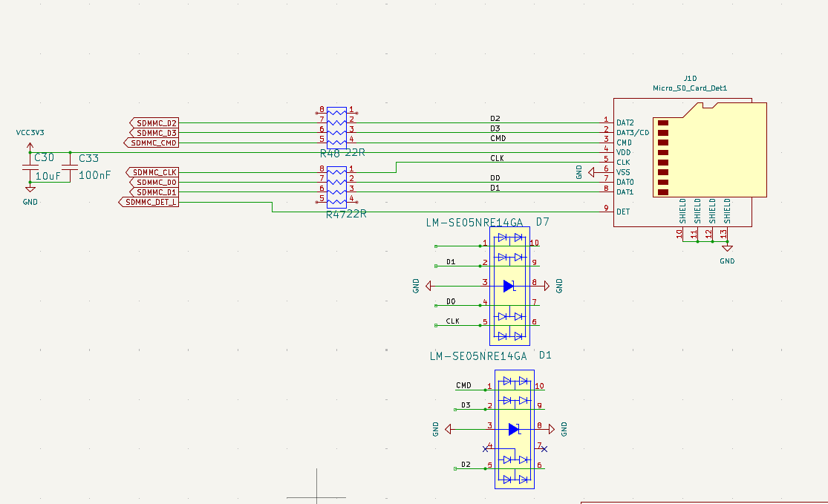Click the no-connect marker on pin 4
Viewport: 828px width, 504px height.
pyautogui.click(x=486, y=448)
